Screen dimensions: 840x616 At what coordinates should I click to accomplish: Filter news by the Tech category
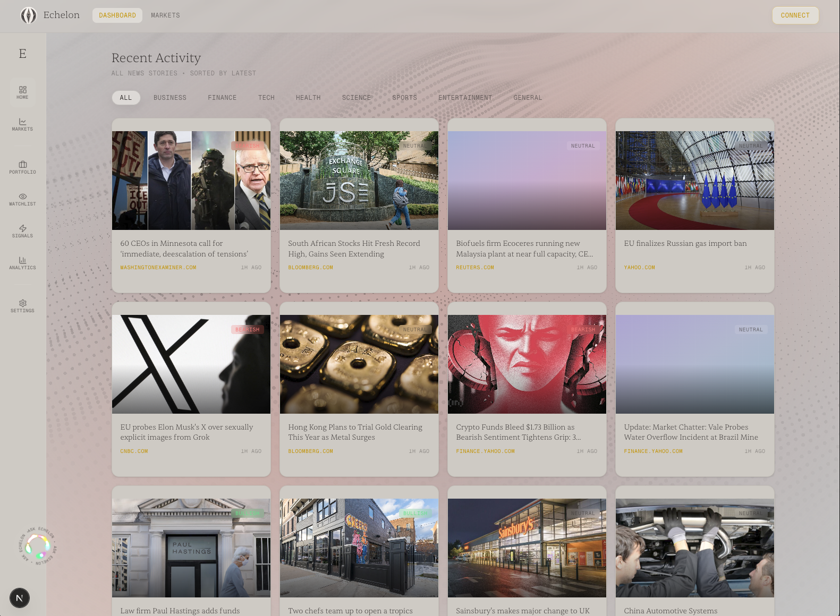pyautogui.click(x=266, y=98)
